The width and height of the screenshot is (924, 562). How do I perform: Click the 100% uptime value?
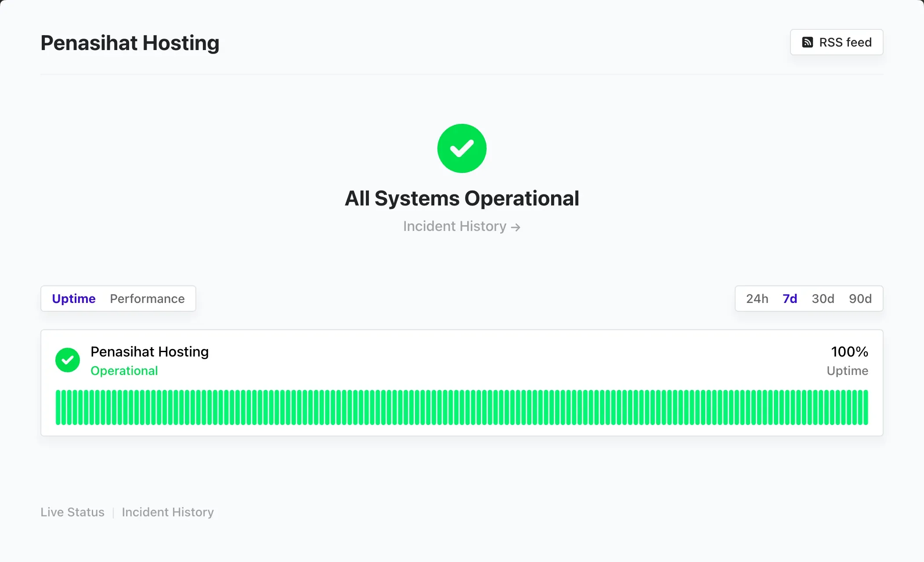849,352
